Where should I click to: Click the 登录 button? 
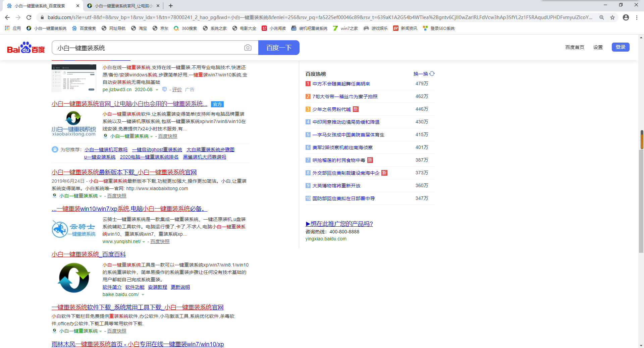[x=620, y=47]
